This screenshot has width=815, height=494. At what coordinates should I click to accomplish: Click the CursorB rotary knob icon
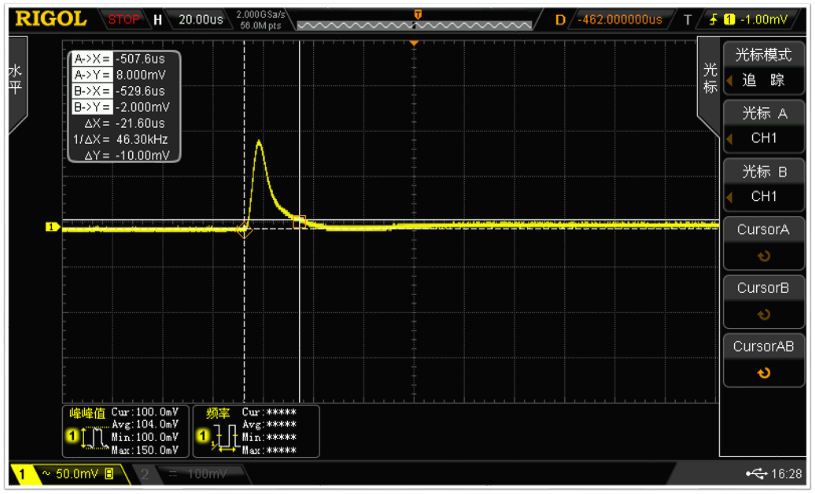[x=764, y=314]
